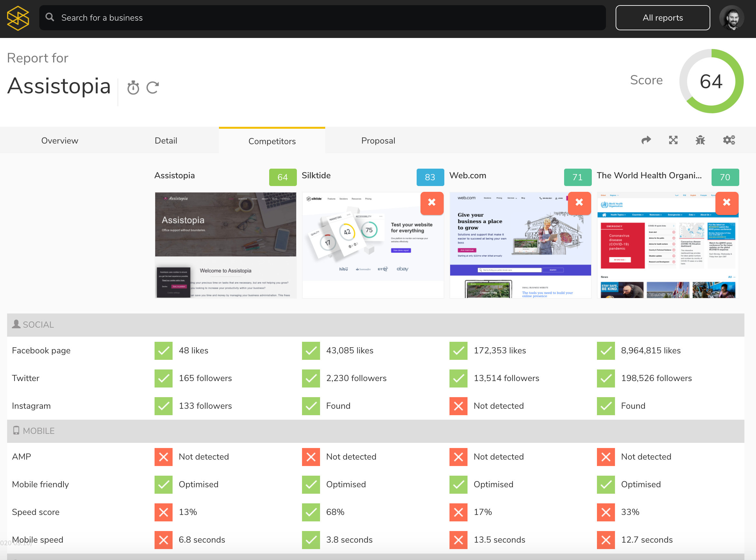Click the Silktide logo icon

(x=18, y=18)
